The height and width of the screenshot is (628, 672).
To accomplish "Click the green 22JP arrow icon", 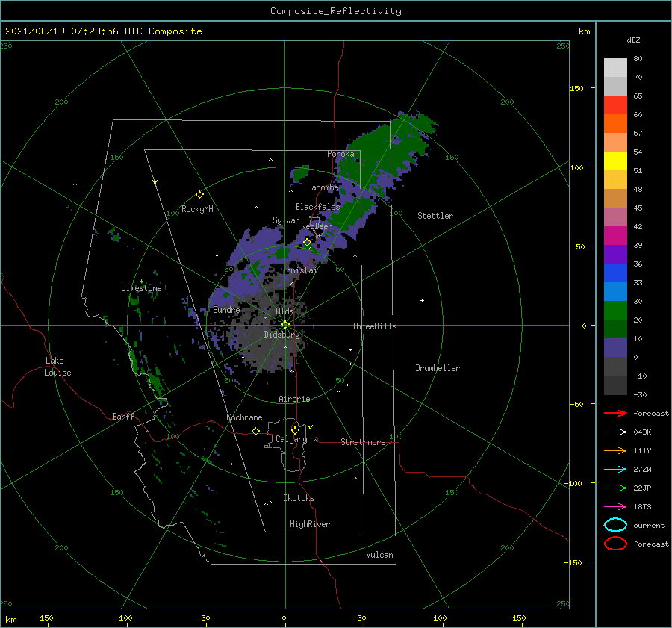I will pyautogui.click(x=615, y=488).
